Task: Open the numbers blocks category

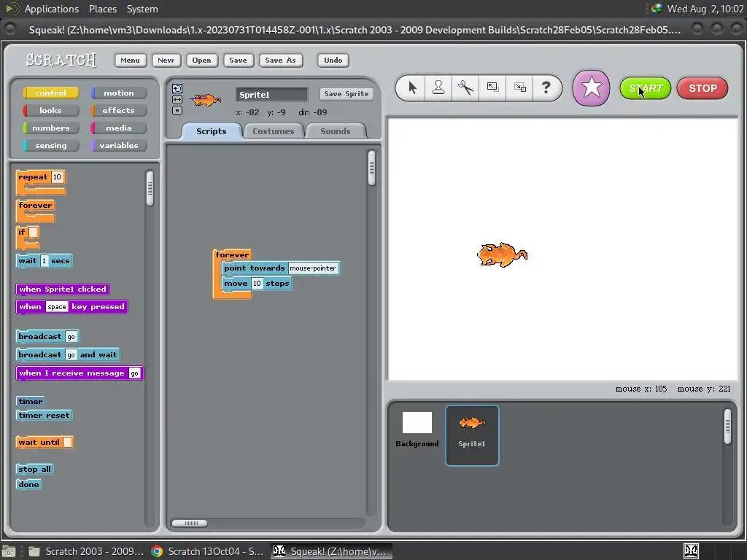Action: click(x=50, y=128)
